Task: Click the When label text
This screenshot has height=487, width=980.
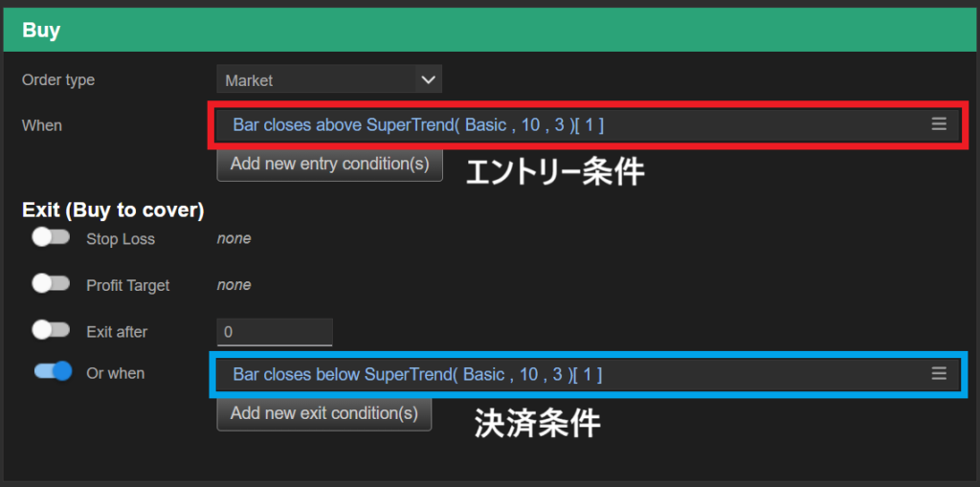Action: 42,125
